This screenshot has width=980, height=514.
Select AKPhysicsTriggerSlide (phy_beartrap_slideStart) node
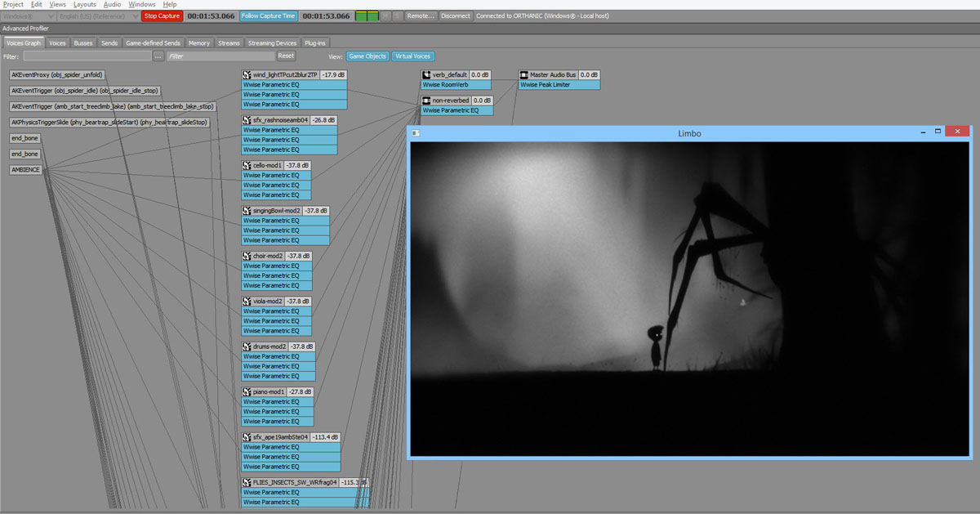[x=109, y=122]
